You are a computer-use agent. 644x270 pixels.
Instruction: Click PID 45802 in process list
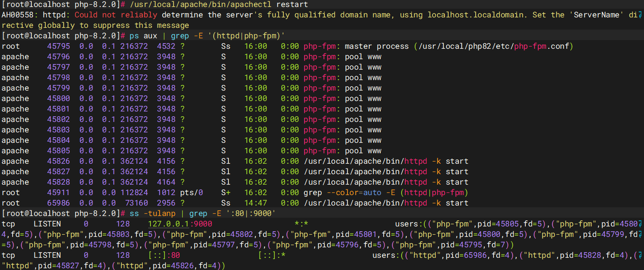tap(58, 119)
